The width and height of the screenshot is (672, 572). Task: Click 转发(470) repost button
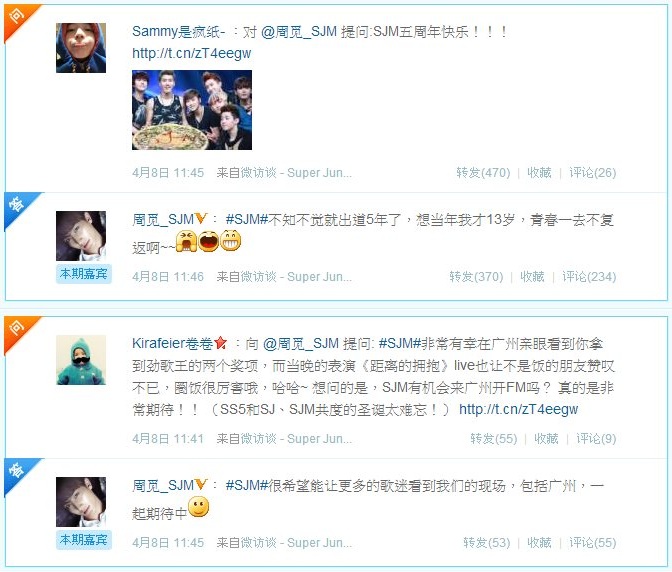point(483,173)
